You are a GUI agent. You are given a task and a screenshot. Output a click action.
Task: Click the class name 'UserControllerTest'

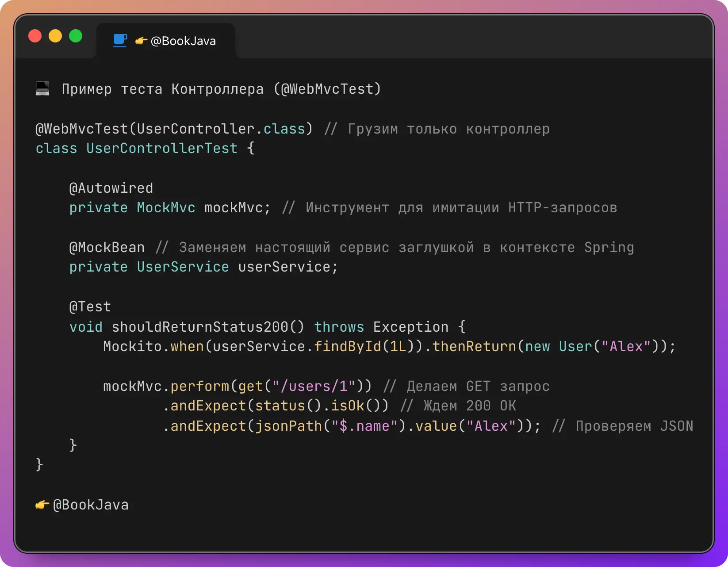[x=162, y=148]
